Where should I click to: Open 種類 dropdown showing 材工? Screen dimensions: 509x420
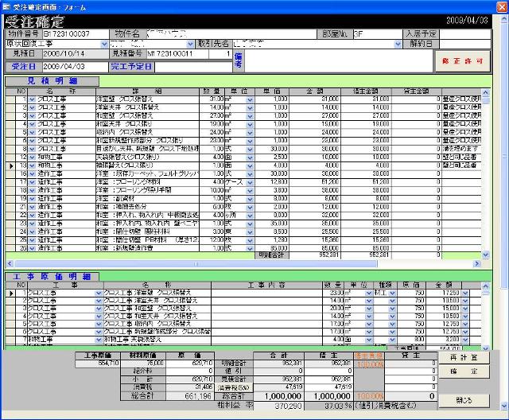[x=391, y=294]
